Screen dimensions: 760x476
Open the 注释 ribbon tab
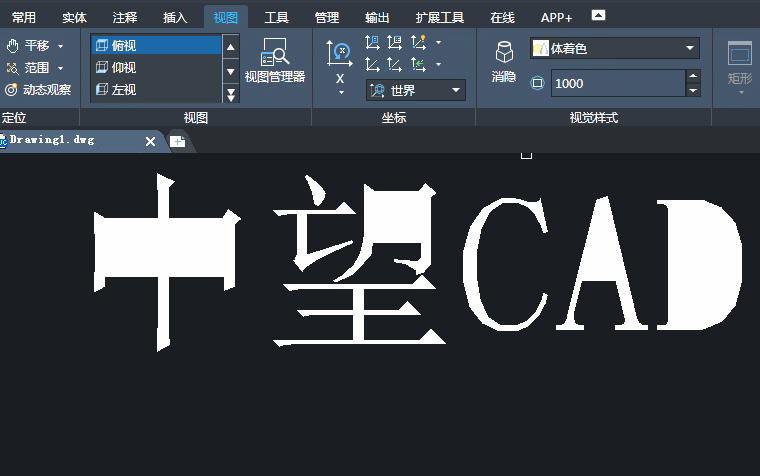coord(125,17)
